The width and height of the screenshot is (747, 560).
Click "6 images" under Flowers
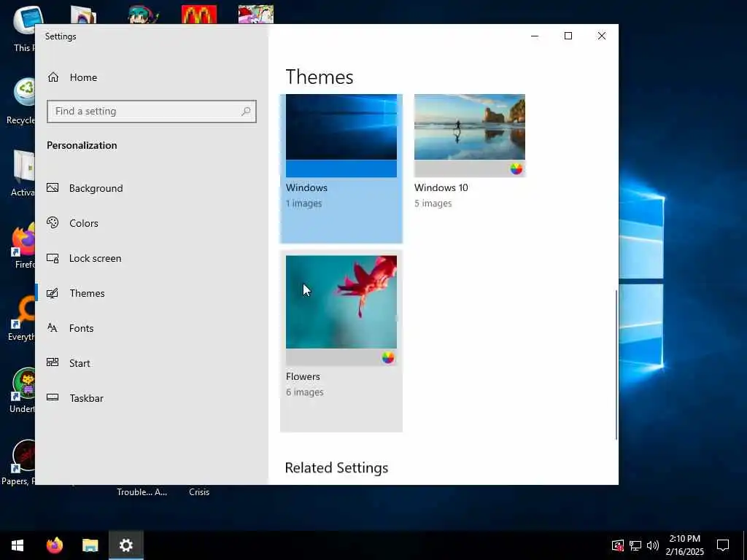pos(305,392)
